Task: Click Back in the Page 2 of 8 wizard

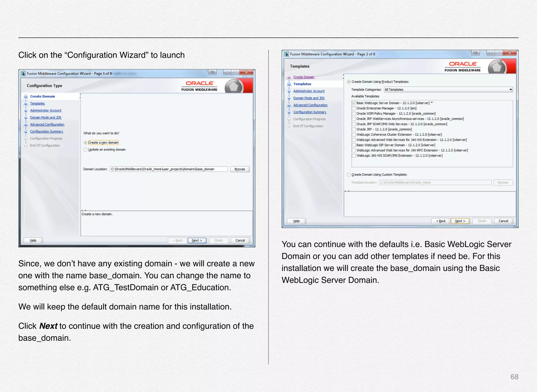Action: coord(441,221)
